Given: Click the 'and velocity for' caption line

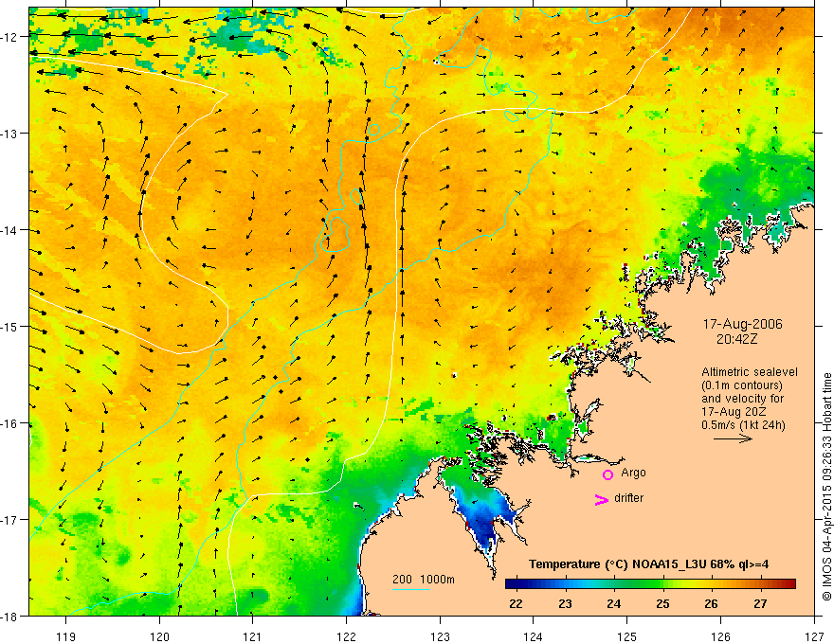Looking at the screenshot, I should point(742,399).
